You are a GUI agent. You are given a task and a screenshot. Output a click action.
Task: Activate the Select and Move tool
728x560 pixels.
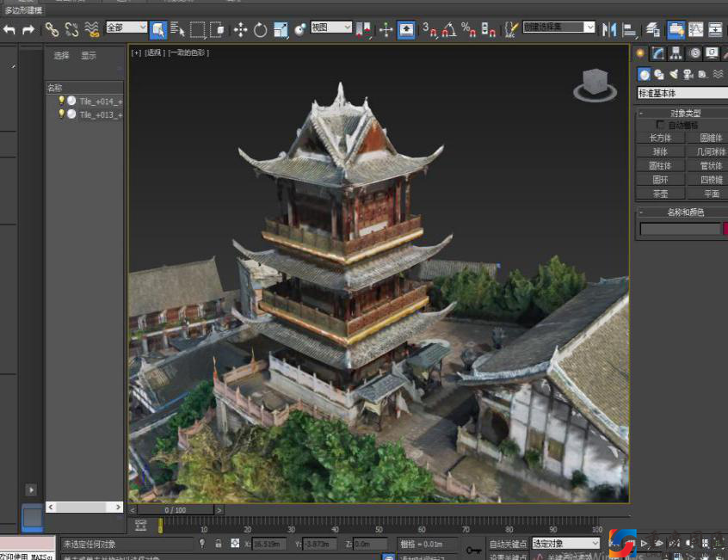click(x=240, y=30)
